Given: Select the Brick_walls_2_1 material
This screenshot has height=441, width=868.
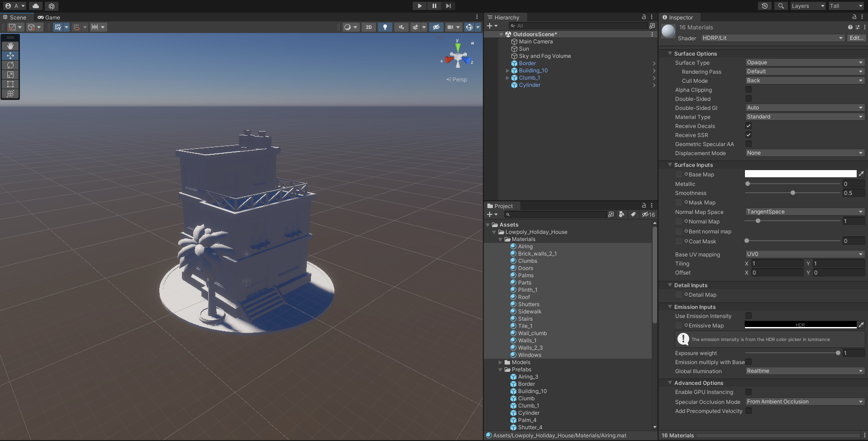Looking at the screenshot, I should (537, 254).
